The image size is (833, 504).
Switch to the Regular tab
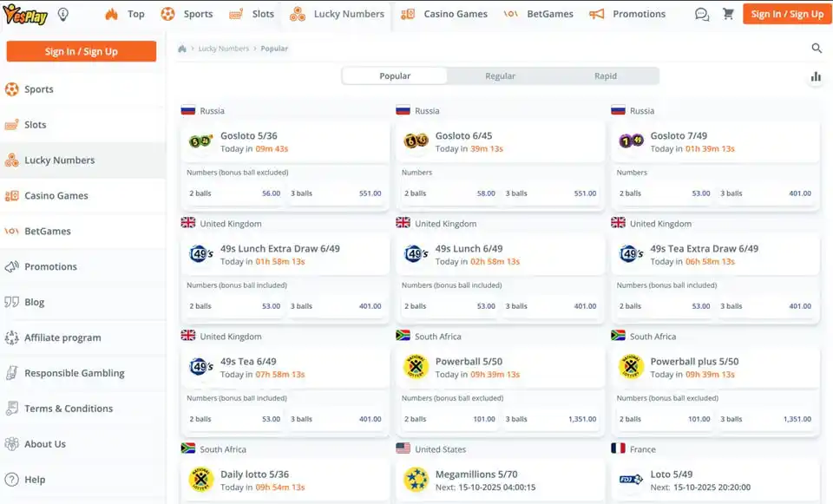coord(500,76)
